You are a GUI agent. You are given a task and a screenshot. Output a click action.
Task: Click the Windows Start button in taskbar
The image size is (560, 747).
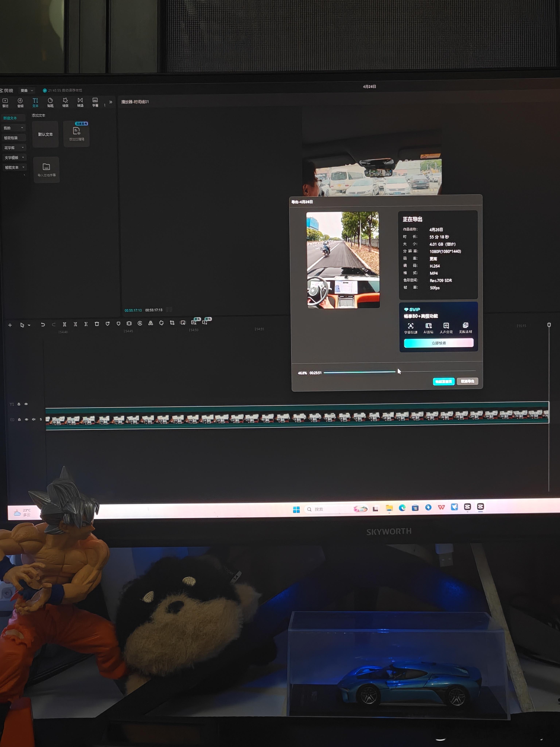coord(296,510)
